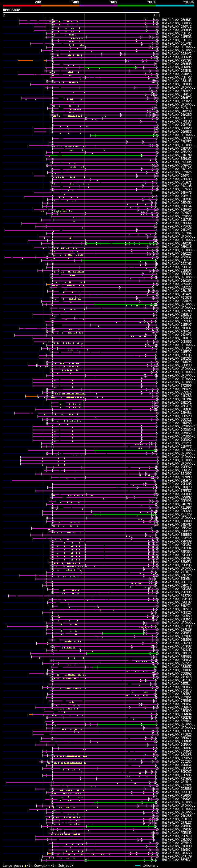
Task: Select the UniRef100_Q01823 label
Action: [x=177, y=101]
